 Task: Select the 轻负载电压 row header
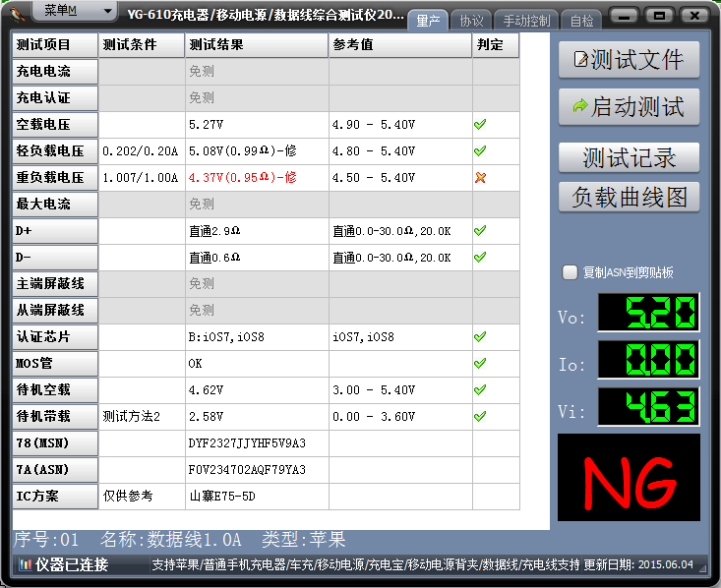55,150
